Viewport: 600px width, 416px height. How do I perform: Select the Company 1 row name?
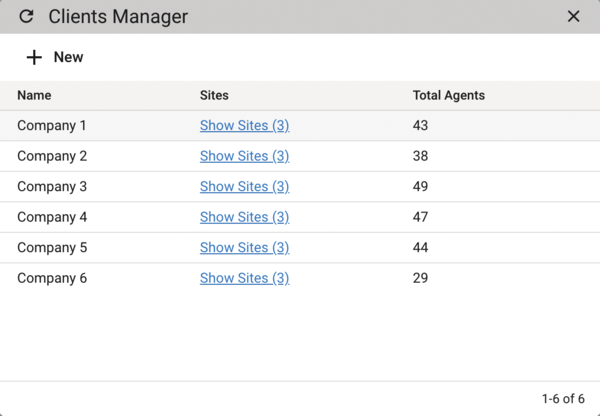pyautogui.click(x=52, y=126)
